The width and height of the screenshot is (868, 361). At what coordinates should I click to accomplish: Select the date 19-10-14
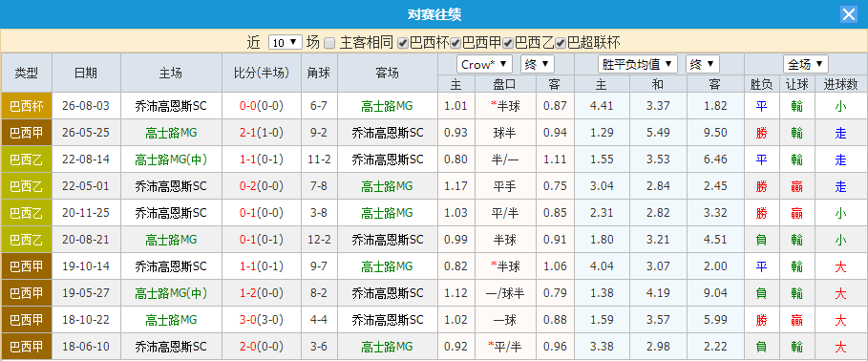pyautogui.click(x=86, y=266)
